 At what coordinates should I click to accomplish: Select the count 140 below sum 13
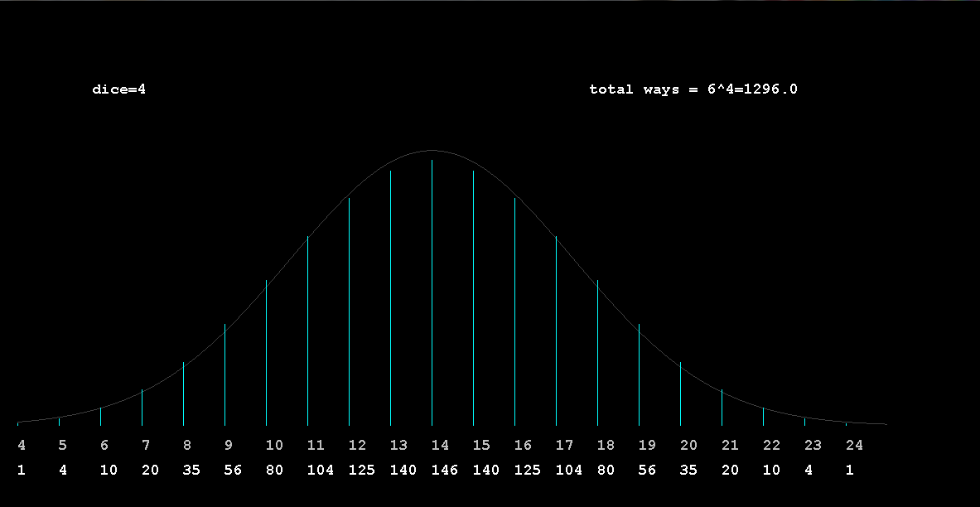pos(403,471)
